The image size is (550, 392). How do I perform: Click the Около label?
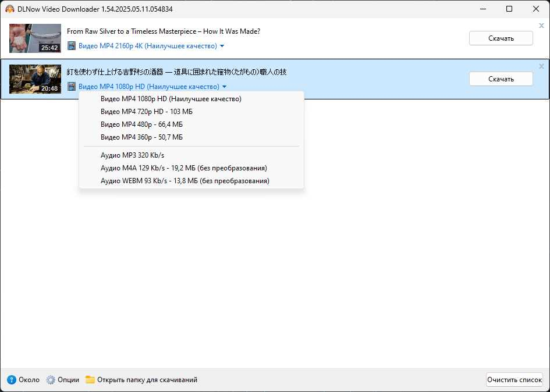coord(29,380)
